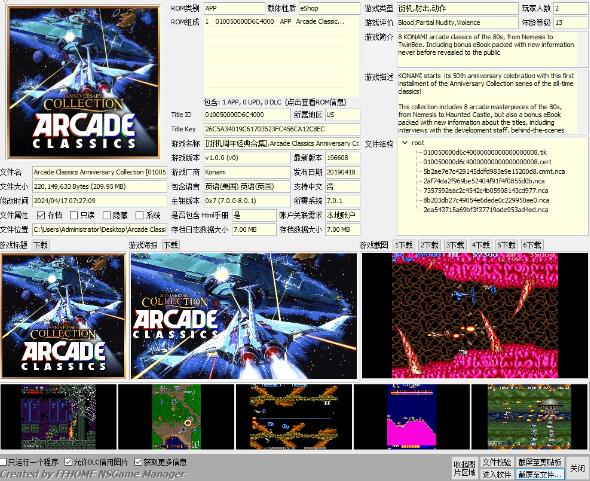Enable the 只运行一个程序 checkbox
590x481 pixels.
tap(3, 462)
